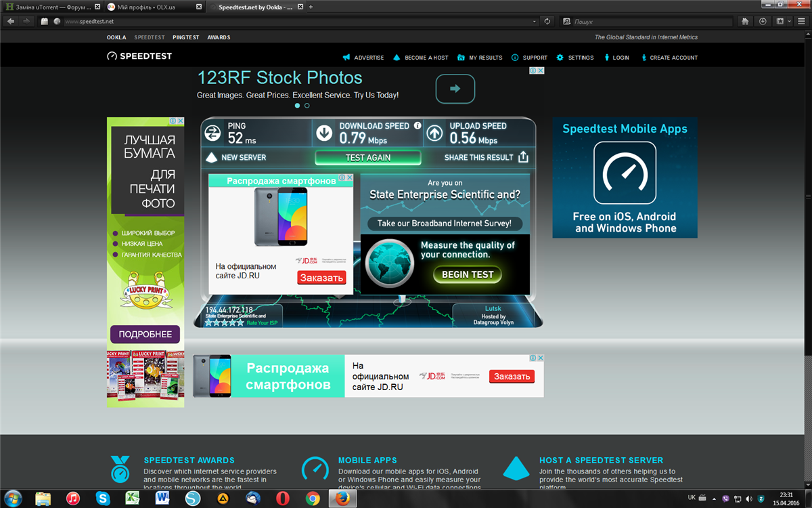Open the address bar history dropdown arrow
The height and width of the screenshot is (508, 812).
click(535, 21)
